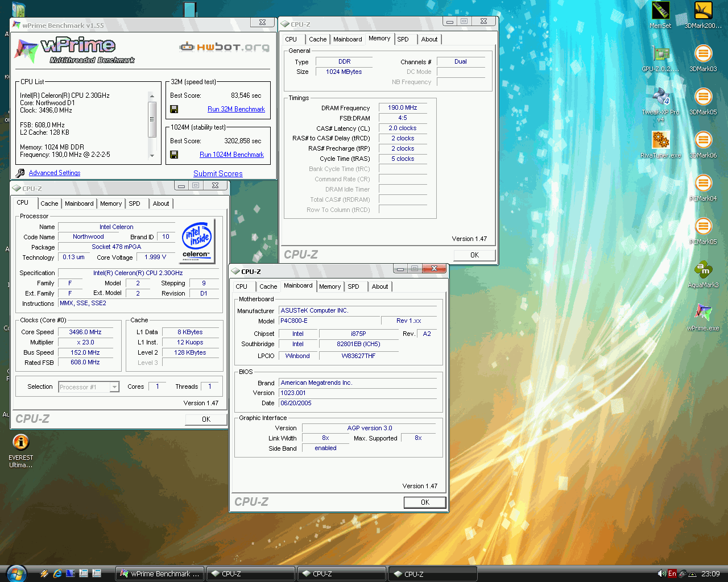Click the floppy save icon beside the 32M score
The height and width of the screenshot is (582, 728).
[x=174, y=109]
